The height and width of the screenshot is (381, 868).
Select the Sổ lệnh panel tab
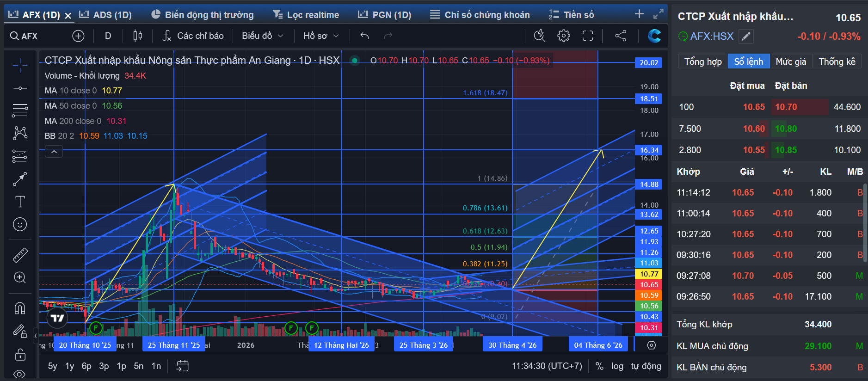pos(749,61)
